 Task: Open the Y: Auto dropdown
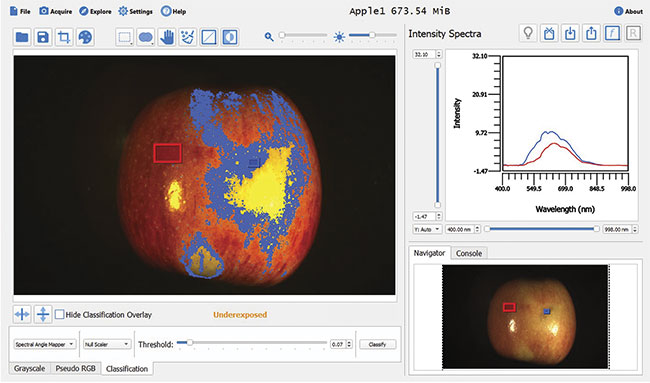point(427,229)
